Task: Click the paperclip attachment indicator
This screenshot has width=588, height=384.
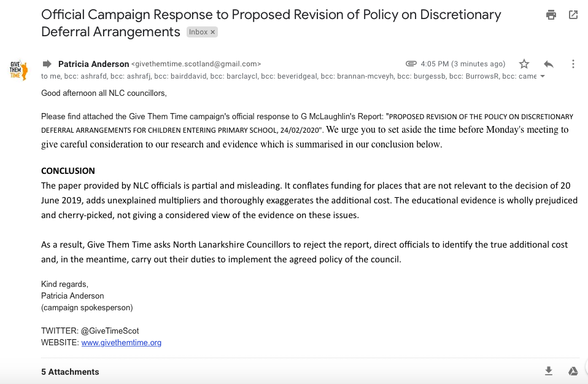Action: coord(411,64)
